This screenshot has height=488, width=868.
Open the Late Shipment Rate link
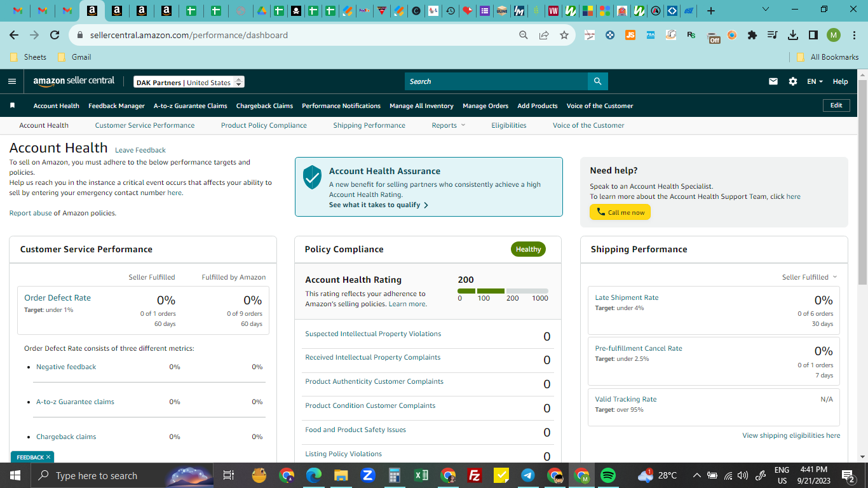[627, 297]
